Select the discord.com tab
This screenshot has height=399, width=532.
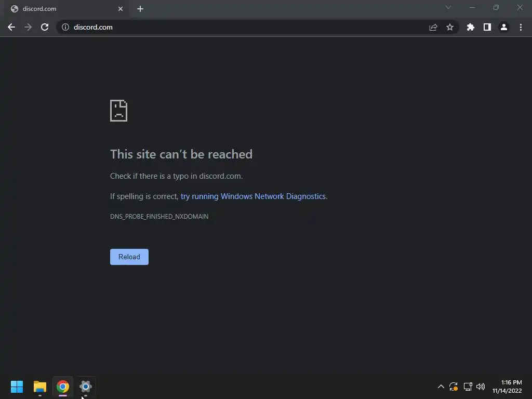[66, 9]
